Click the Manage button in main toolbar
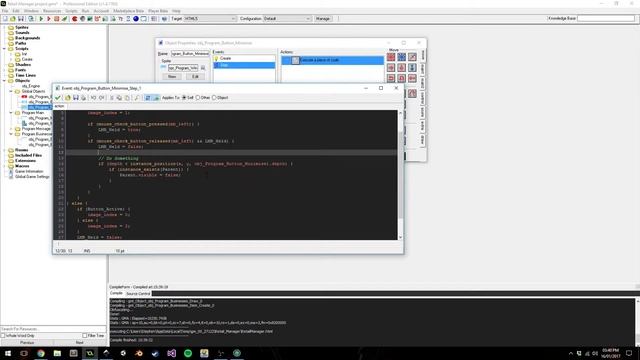 [322, 19]
